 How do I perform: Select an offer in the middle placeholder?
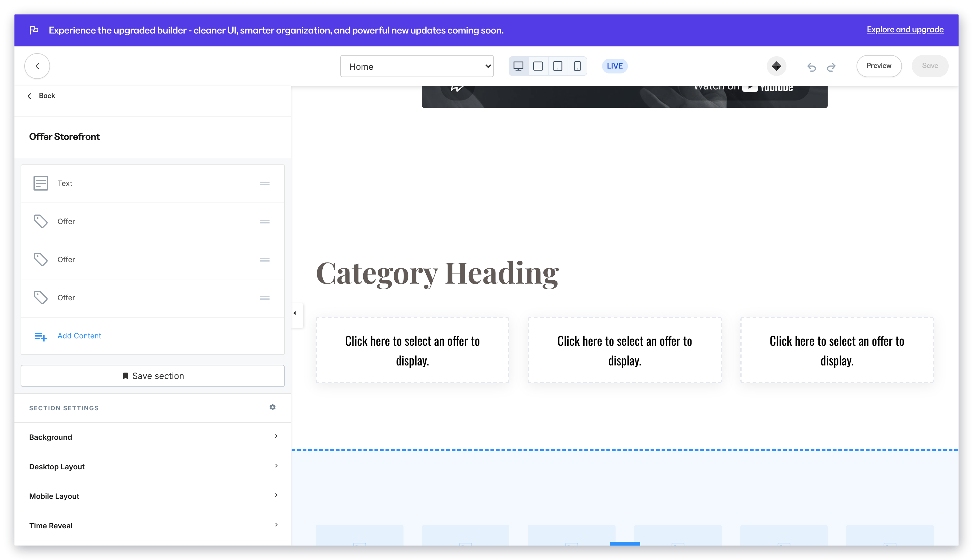point(624,350)
